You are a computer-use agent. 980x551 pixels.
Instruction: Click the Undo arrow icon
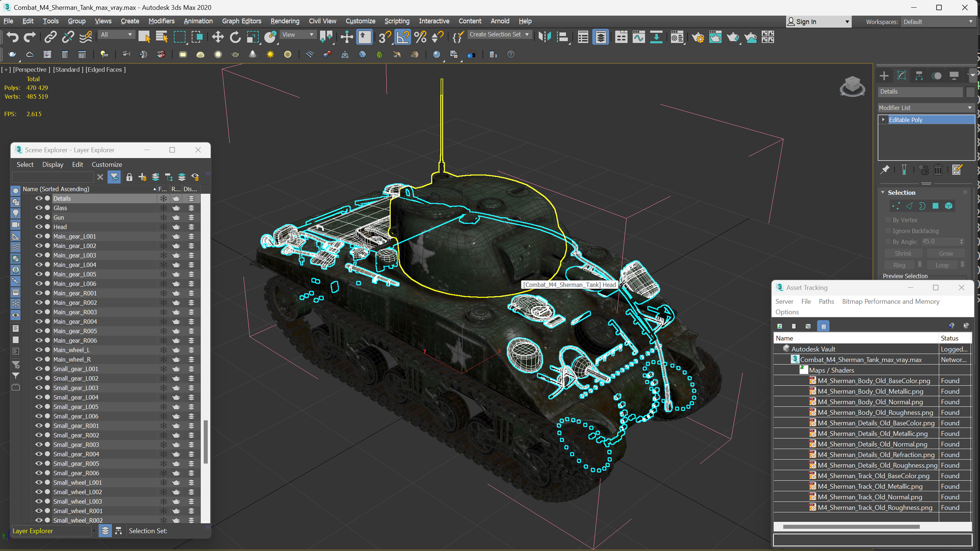click(x=12, y=37)
